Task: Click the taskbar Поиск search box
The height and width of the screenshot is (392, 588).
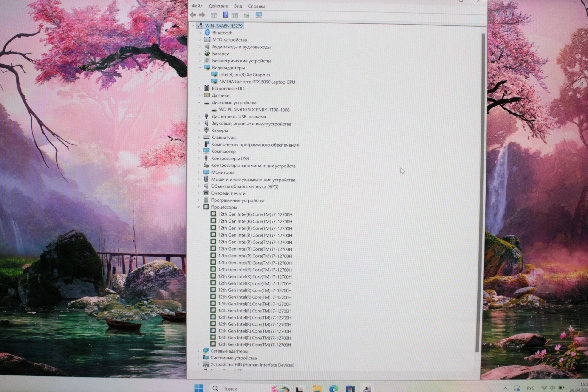Action: (x=229, y=389)
